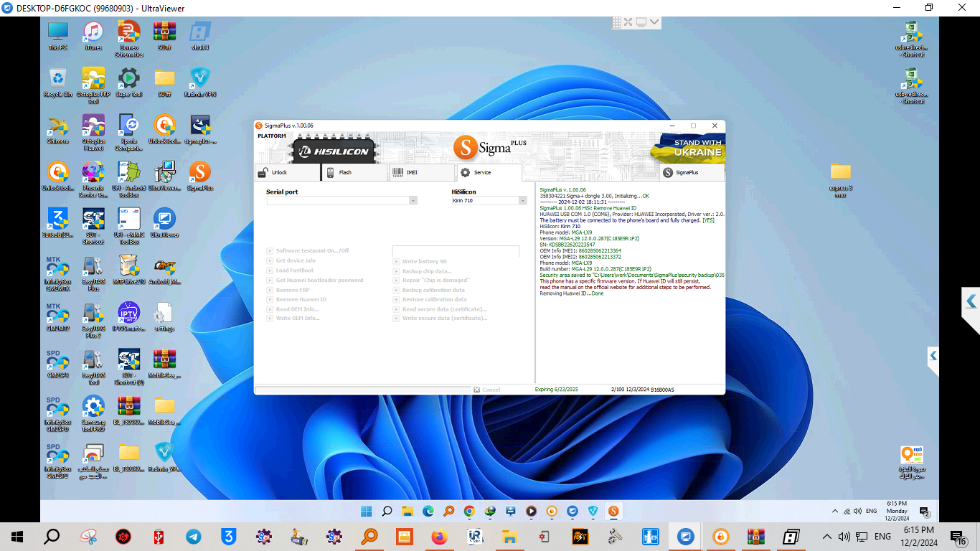This screenshot has width=980, height=551.
Task: Open Firefox from the host taskbar
Action: [x=439, y=536]
